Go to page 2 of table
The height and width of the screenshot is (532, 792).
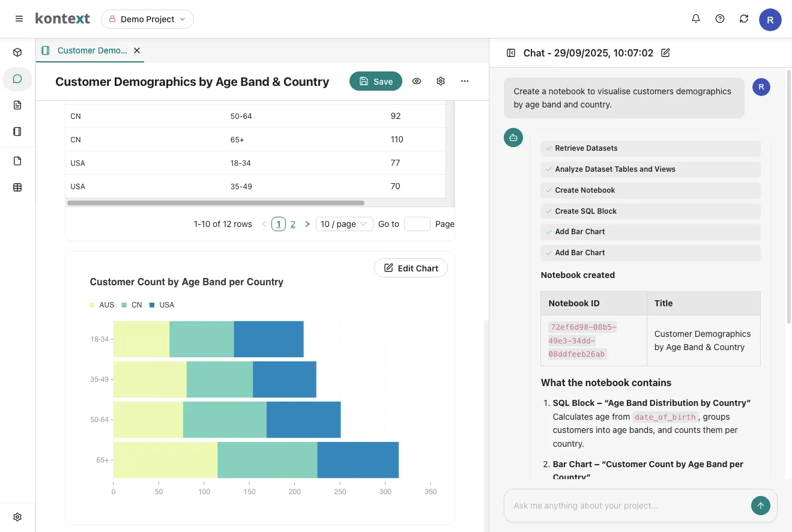(293, 224)
